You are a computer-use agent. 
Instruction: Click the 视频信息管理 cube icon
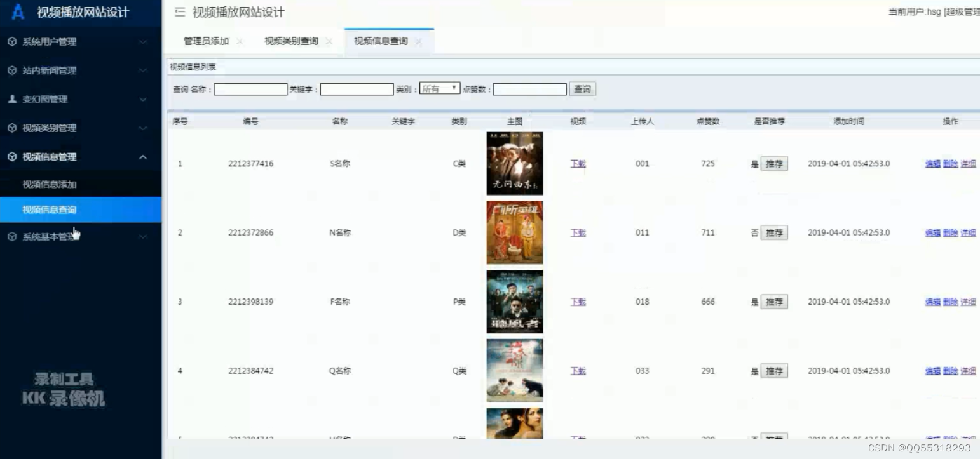(x=12, y=157)
